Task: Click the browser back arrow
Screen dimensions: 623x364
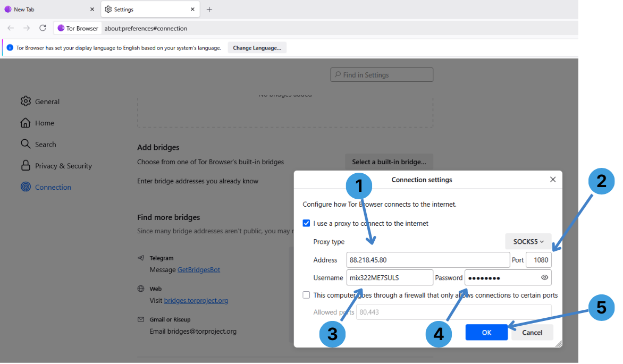Action: (11, 28)
